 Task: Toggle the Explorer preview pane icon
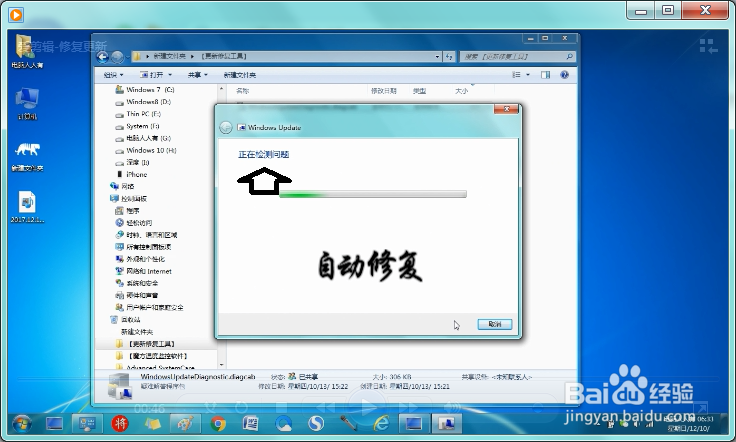(x=545, y=75)
